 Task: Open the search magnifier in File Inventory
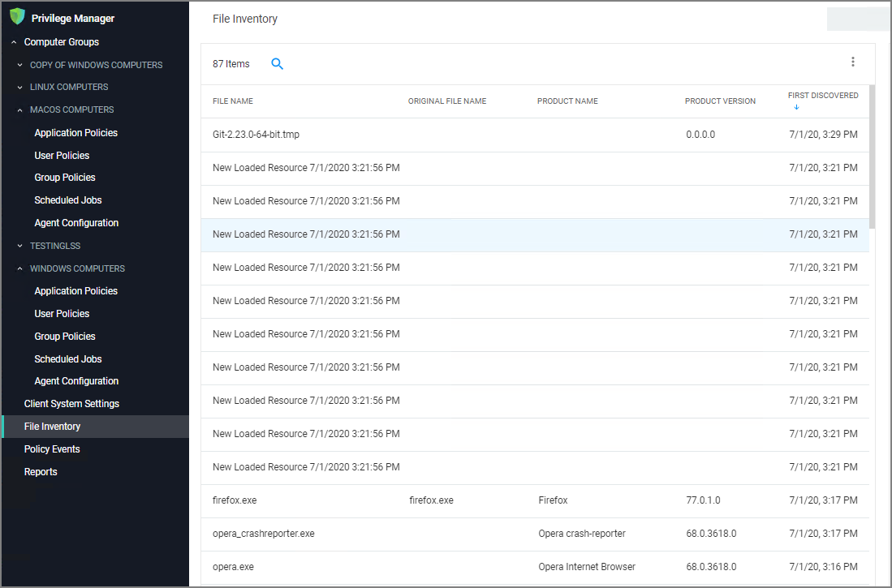(x=277, y=62)
